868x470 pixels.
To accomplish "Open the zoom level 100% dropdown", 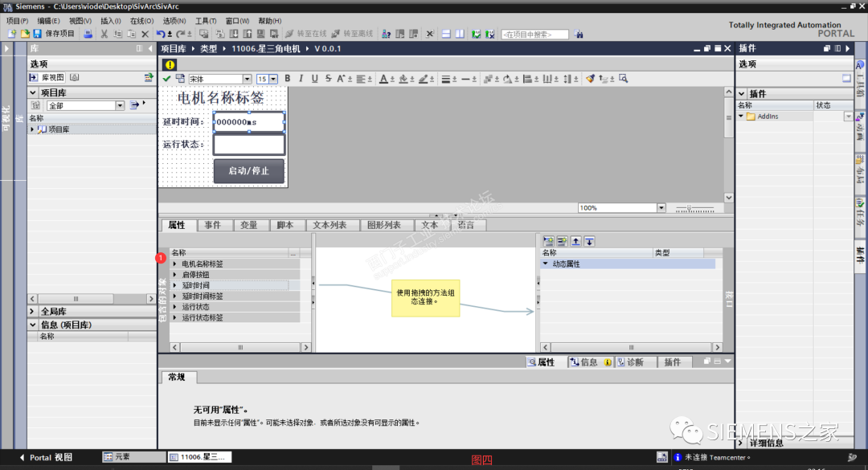I will coord(663,207).
